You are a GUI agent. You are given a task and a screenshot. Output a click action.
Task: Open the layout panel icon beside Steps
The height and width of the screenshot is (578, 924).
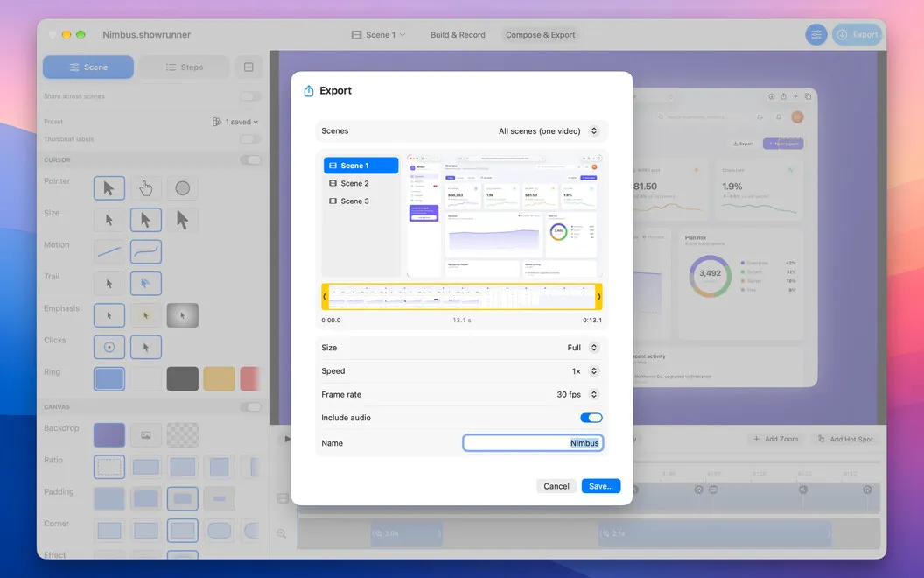(x=248, y=67)
